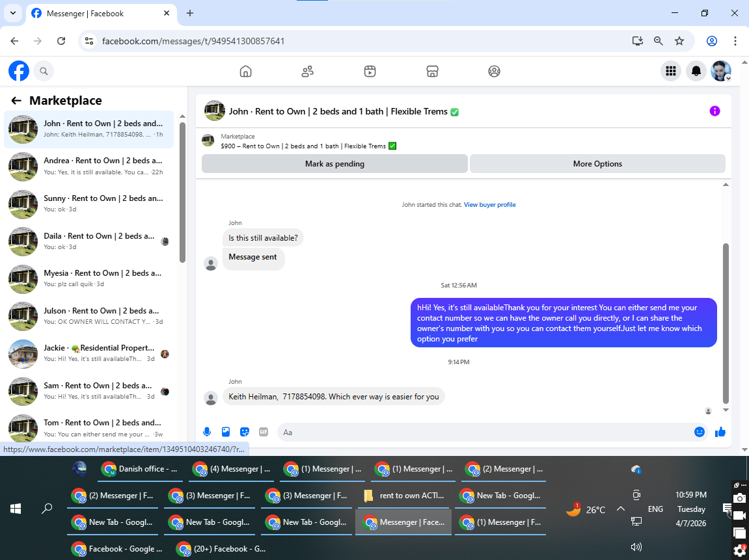Click the browser back arrow
The width and height of the screenshot is (749, 560).
(14, 41)
